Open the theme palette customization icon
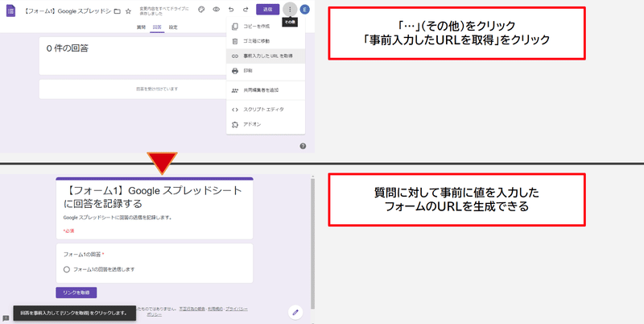The width and height of the screenshot is (644, 324). click(200, 10)
